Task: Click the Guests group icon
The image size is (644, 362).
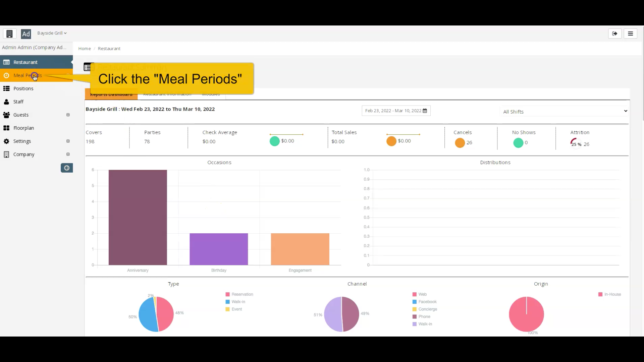Action: [6, 115]
